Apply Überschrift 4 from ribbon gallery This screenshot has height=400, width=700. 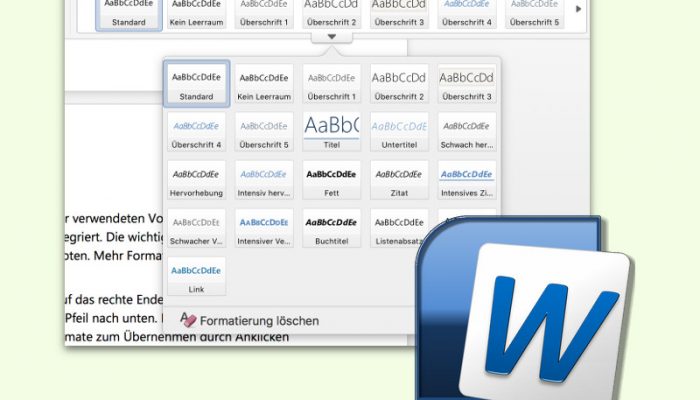pos(467,13)
